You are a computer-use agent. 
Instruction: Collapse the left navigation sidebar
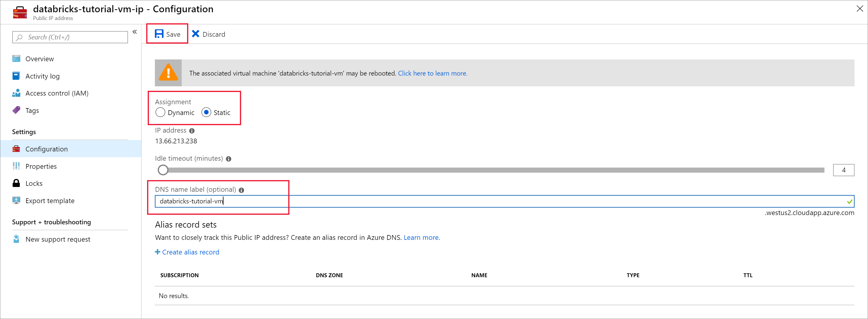pos(135,31)
